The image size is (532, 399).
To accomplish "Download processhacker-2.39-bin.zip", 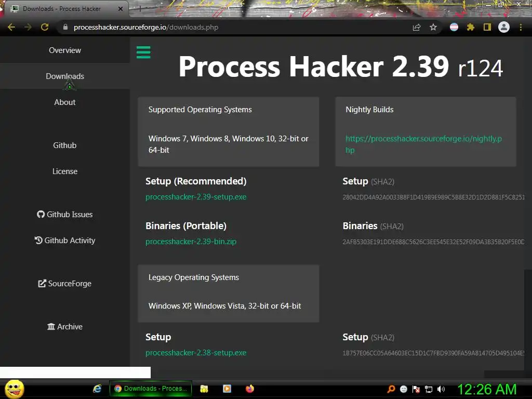I will click(191, 242).
